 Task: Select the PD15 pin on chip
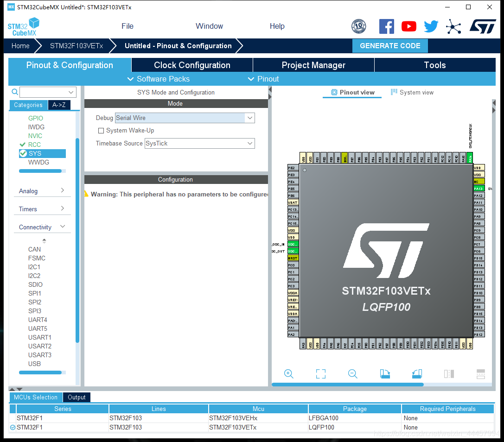pos(478,258)
